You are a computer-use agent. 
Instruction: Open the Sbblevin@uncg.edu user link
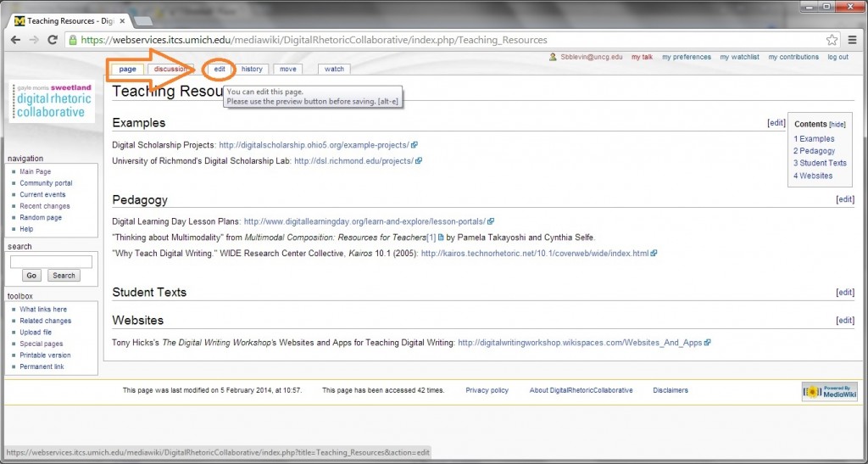click(591, 57)
